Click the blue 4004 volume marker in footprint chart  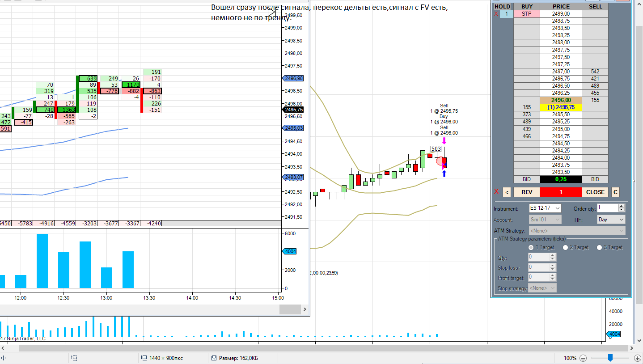click(x=290, y=251)
